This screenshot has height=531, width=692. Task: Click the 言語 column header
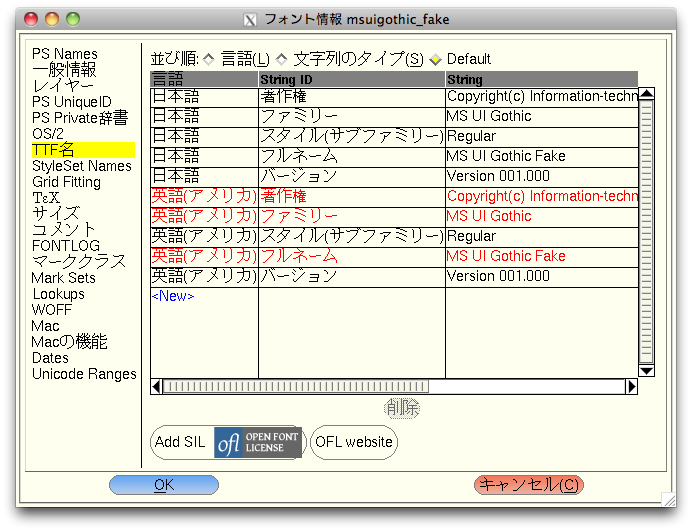pos(204,79)
